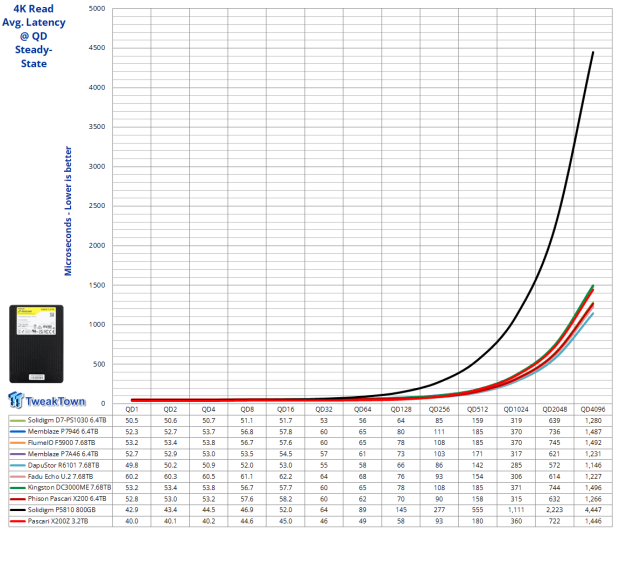Click the QD1 column header
Image resolution: width=620 pixels, height=568 pixels.
132,409
